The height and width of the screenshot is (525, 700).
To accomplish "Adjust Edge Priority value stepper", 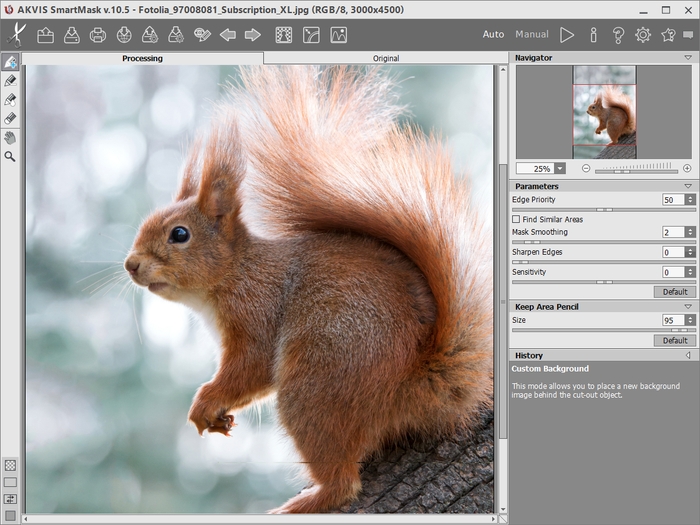I will point(690,200).
